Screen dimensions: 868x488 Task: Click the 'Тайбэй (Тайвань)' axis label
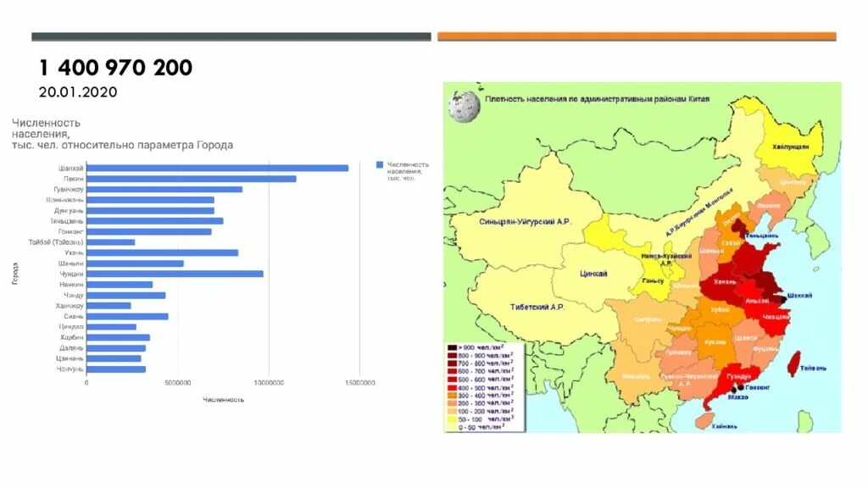[x=56, y=242]
